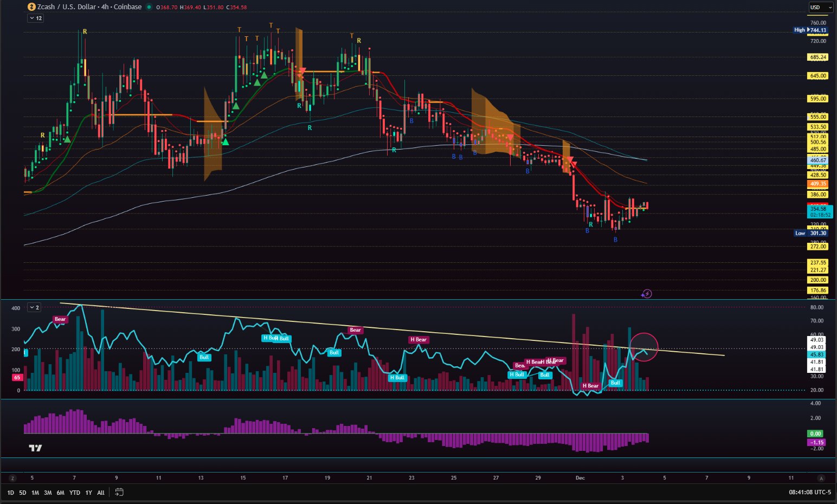
Task: Click the 221.27 price level label
Action: click(818, 270)
